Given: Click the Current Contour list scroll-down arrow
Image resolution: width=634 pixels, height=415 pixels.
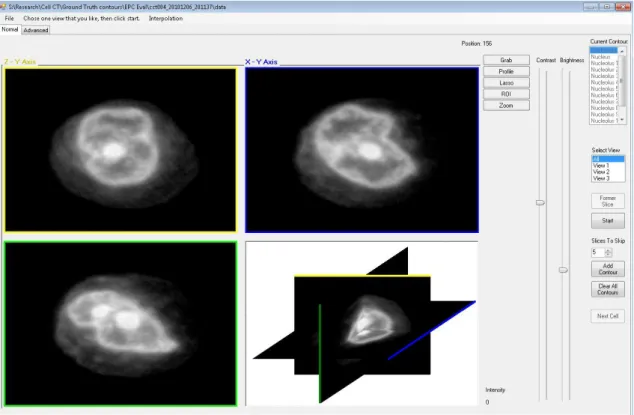Looking at the screenshot, I should pos(622,120).
